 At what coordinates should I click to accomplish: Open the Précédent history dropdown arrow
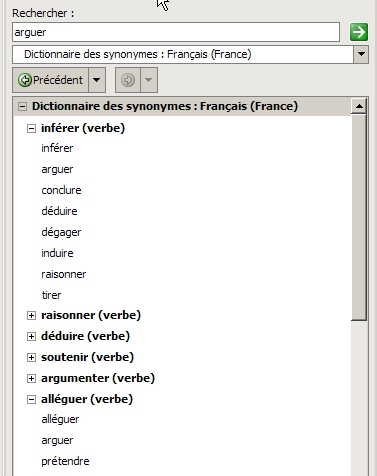pos(97,80)
